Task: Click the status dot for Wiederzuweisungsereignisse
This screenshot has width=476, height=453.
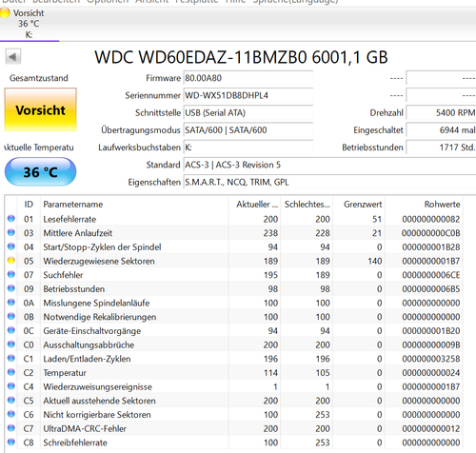Action: point(11,386)
